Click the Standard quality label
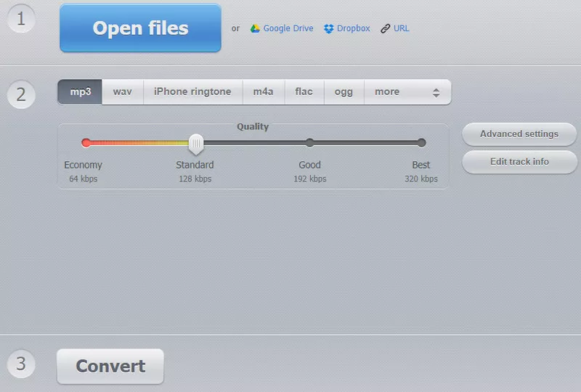 tap(195, 165)
